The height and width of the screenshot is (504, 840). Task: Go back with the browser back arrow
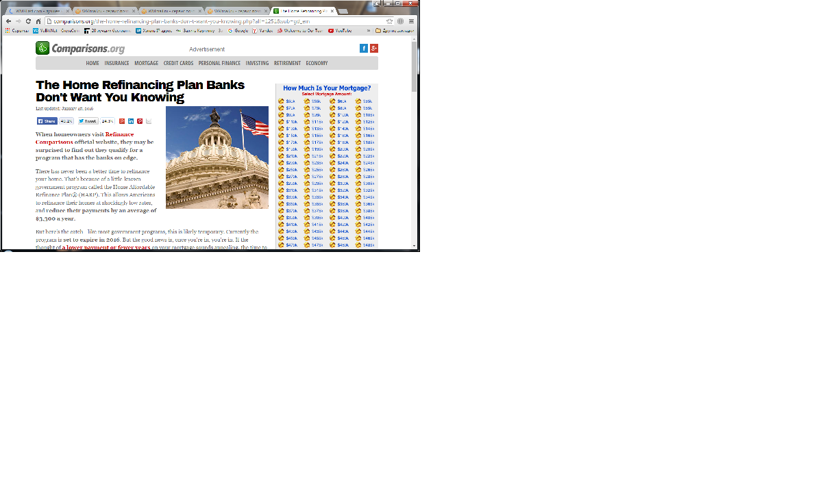tap(8, 21)
